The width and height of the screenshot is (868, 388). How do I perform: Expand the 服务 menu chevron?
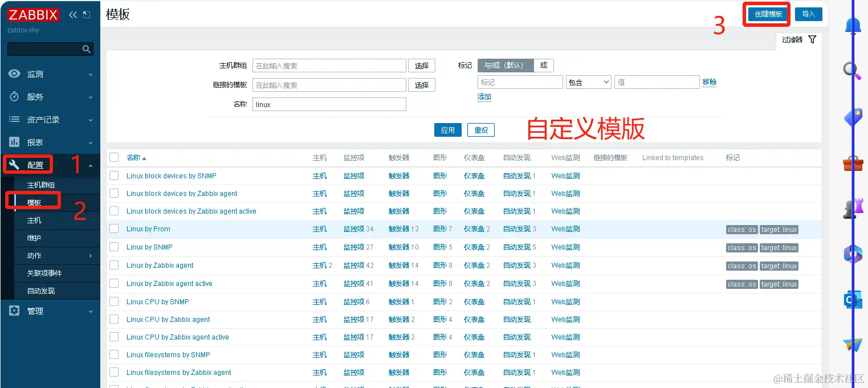click(91, 97)
